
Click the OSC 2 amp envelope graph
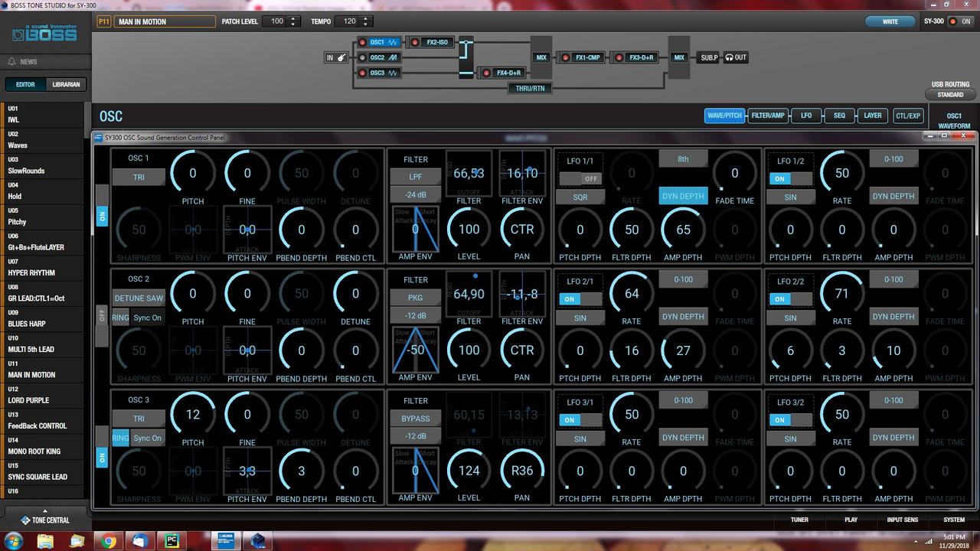click(x=415, y=350)
